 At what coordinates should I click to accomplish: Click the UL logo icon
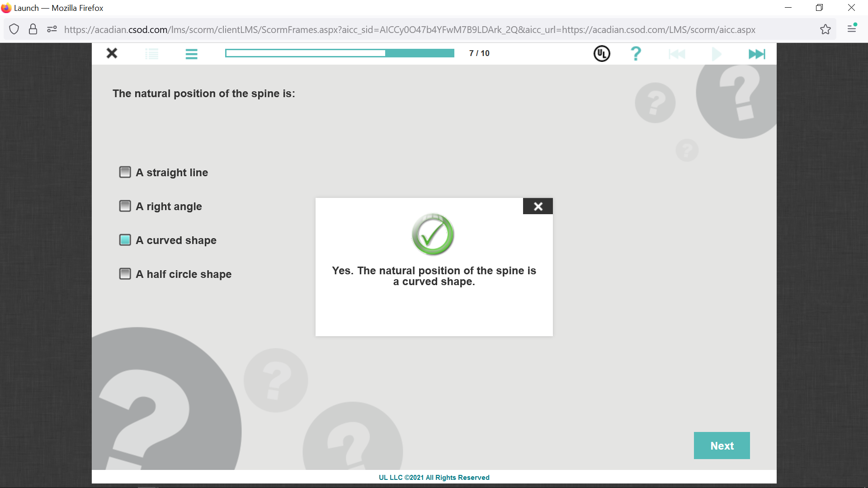(602, 54)
